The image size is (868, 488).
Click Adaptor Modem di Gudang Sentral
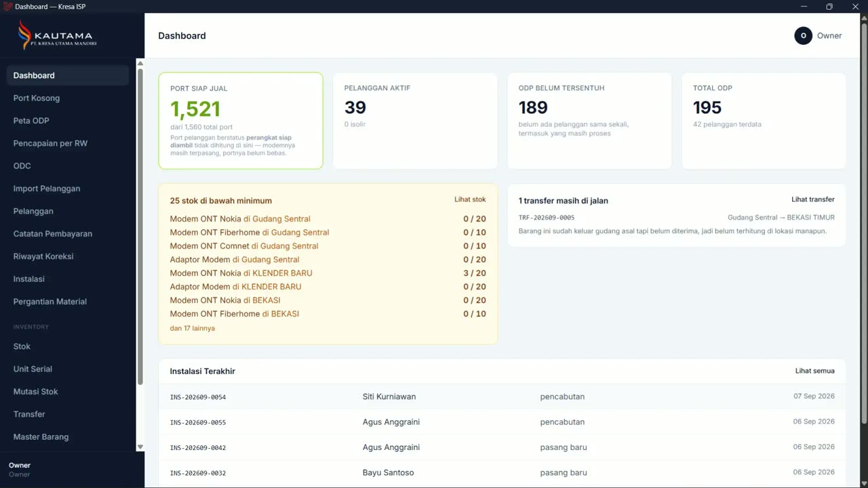coord(235,260)
